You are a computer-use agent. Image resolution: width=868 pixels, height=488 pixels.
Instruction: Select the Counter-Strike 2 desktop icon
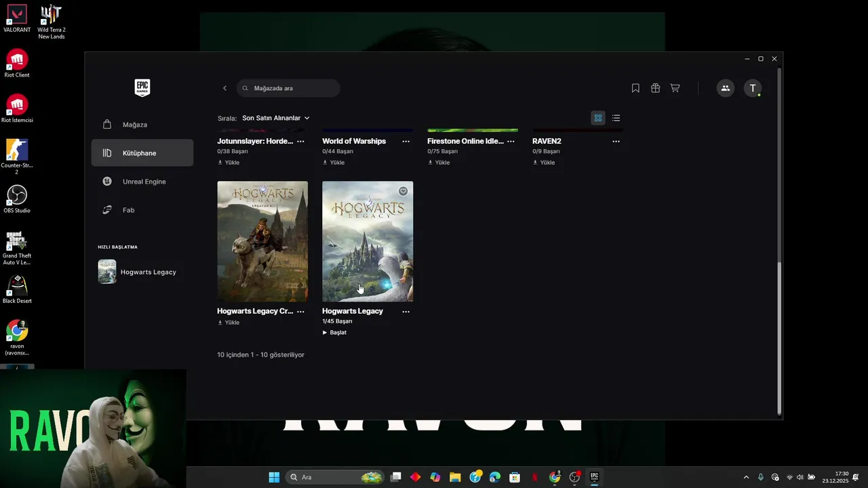17,157
